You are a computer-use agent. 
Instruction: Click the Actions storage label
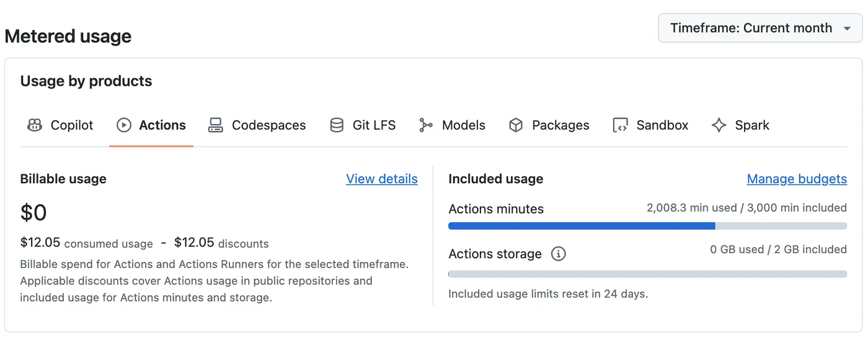495,254
